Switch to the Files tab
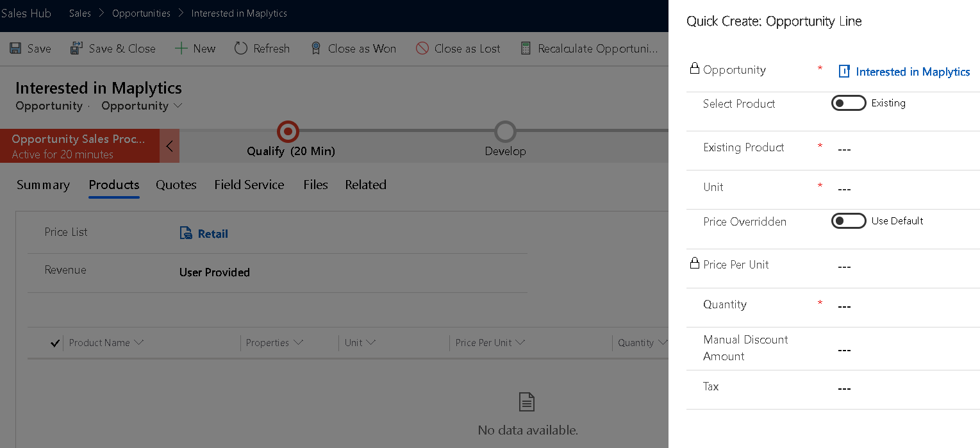Screen dimensions: 980x448 pos(315,185)
